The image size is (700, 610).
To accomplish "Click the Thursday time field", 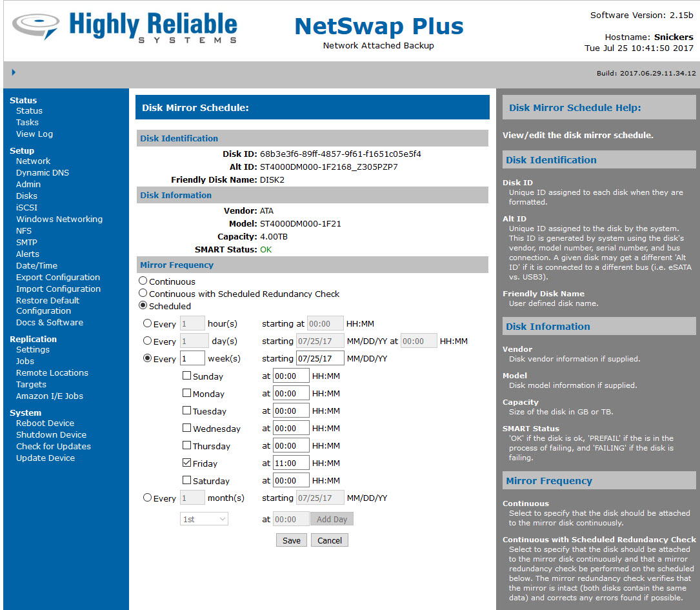I will click(x=291, y=445).
